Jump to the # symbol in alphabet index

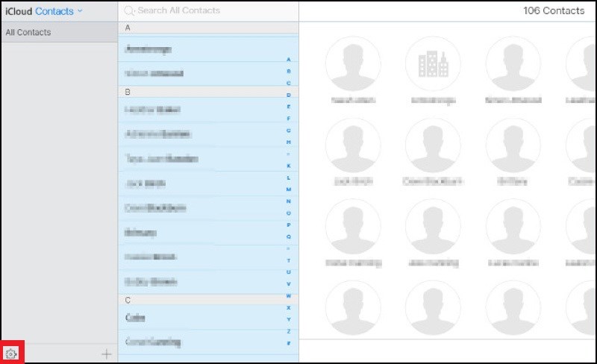289,343
